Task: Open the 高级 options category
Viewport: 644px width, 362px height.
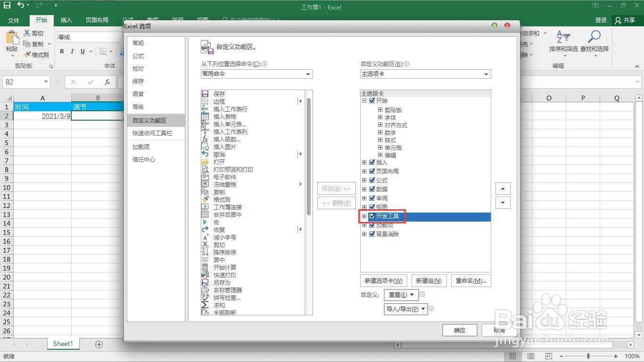Action: [x=156, y=107]
